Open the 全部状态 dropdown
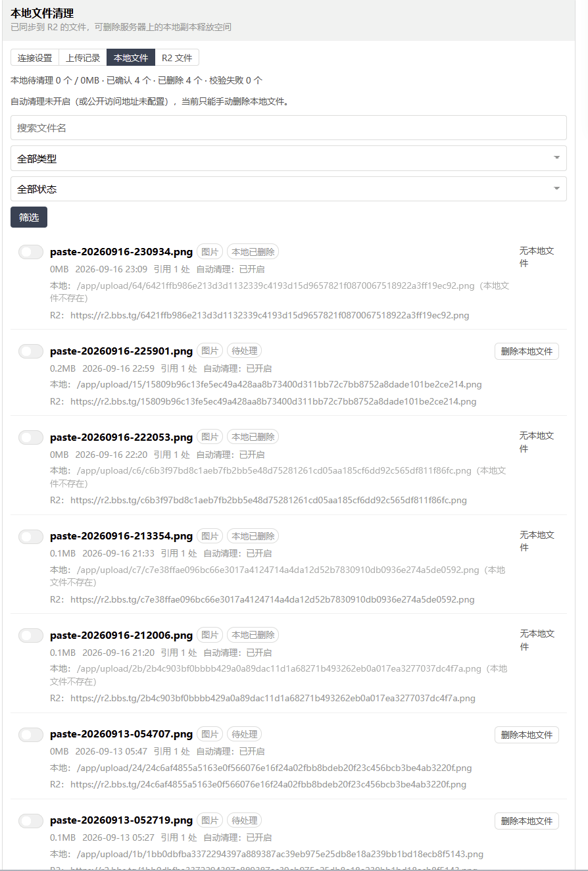The width and height of the screenshot is (588, 871). (289, 189)
